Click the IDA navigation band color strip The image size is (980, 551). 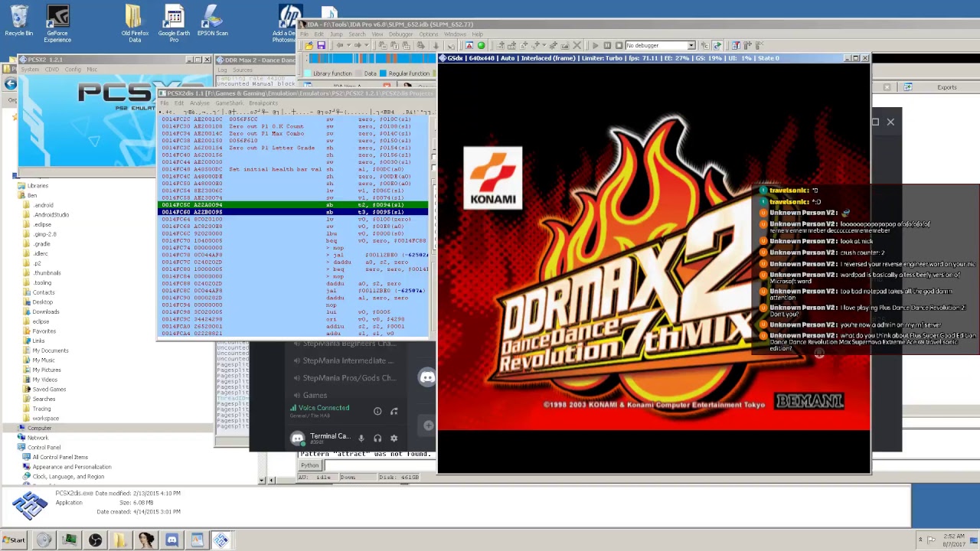pos(371,60)
